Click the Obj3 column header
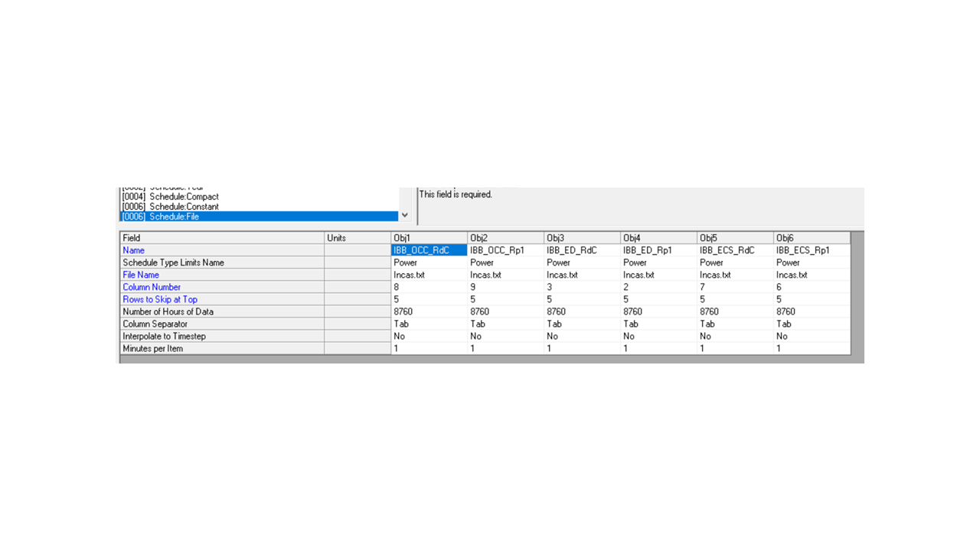 pyautogui.click(x=582, y=238)
